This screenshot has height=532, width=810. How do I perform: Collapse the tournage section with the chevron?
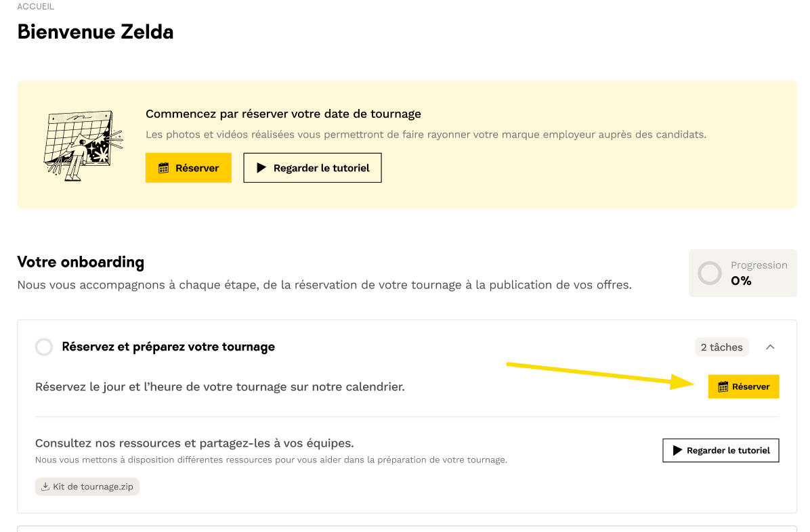coord(770,347)
